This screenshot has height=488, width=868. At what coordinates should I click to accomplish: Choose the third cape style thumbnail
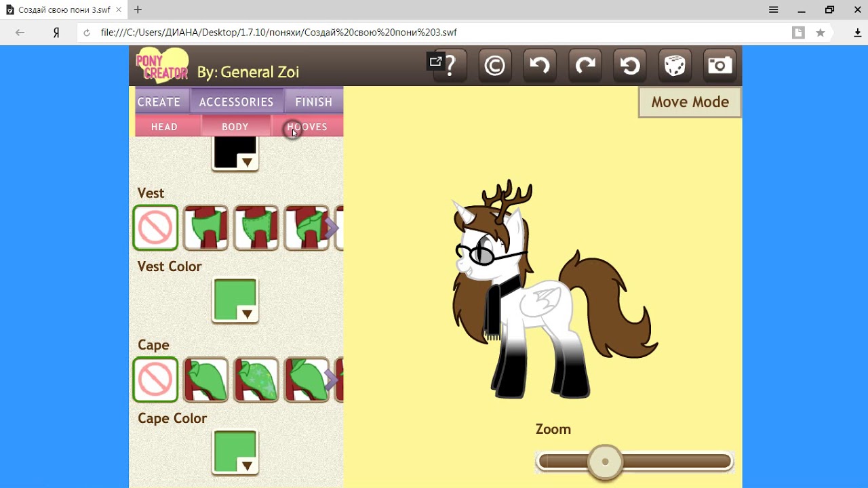tap(306, 380)
